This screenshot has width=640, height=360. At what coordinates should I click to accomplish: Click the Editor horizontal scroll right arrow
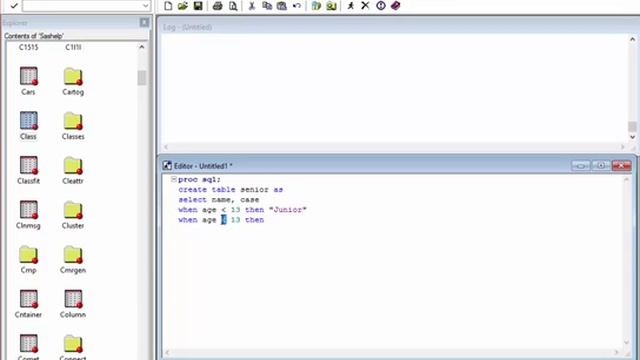coord(617,352)
